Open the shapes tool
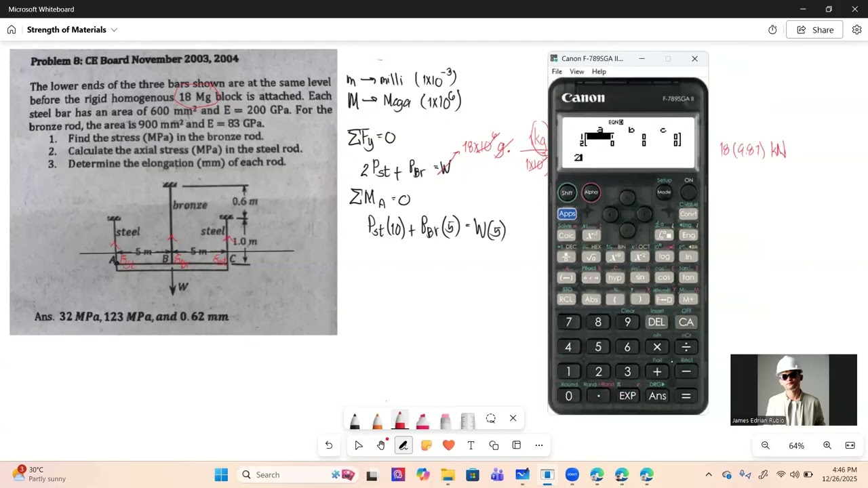This screenshot has width=868, height=488. [x=494, y=445]
